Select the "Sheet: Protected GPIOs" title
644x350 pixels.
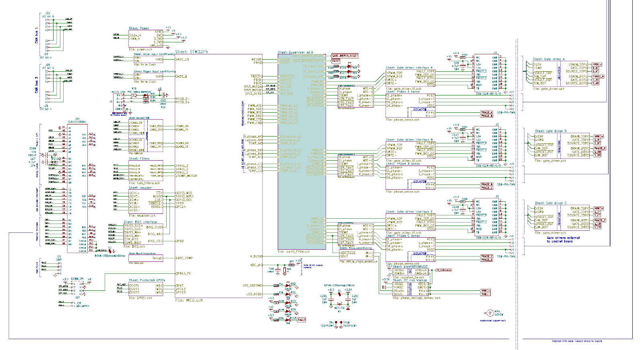coord(147,280)
